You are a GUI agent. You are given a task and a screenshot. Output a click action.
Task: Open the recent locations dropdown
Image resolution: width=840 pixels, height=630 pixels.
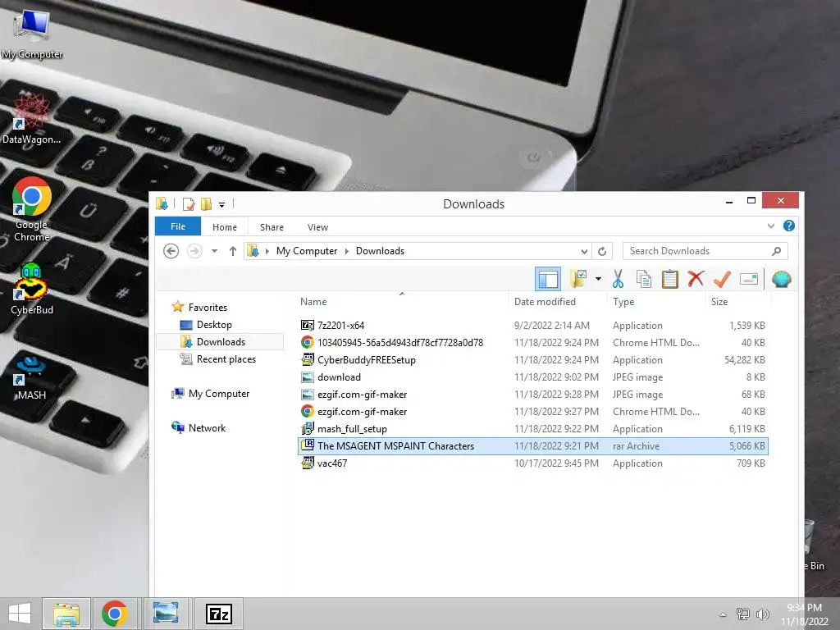214,251
